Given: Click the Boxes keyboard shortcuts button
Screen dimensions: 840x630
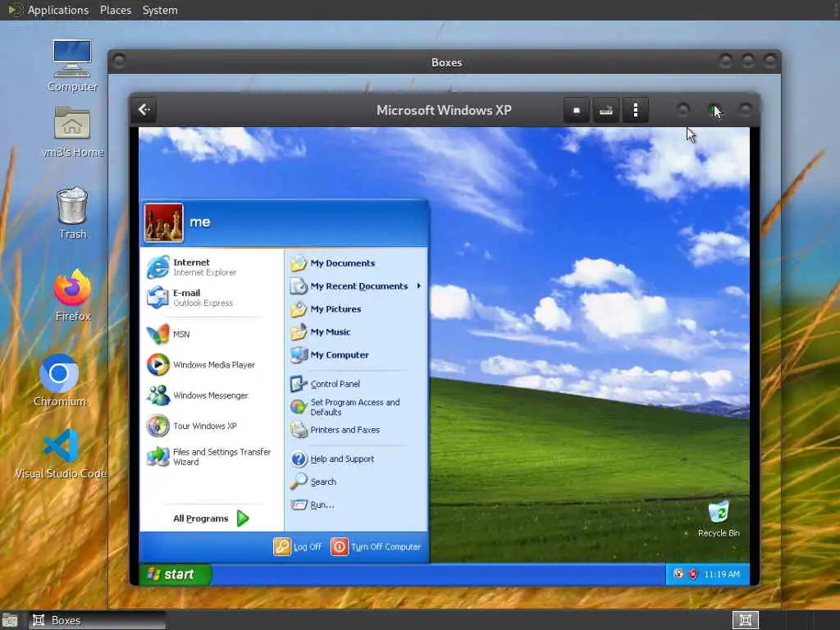Looking at the screenshot, I should (606, 111).
